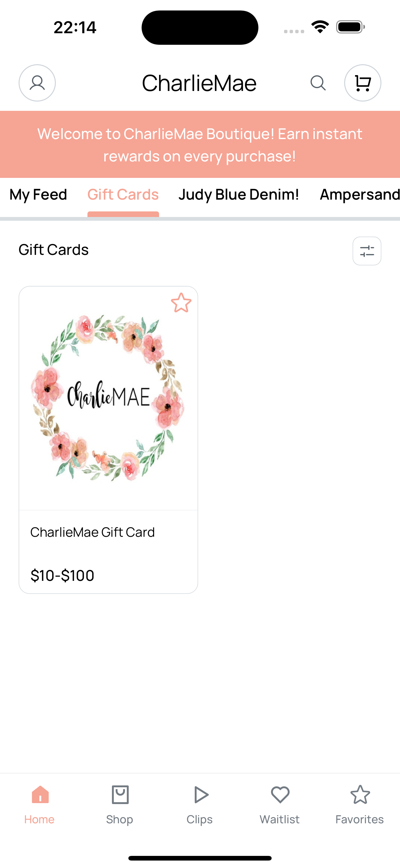The height and width of the screenshot is (868, 400).
Task: Select the Gift Cards tab
Action: tap(123, 195)
